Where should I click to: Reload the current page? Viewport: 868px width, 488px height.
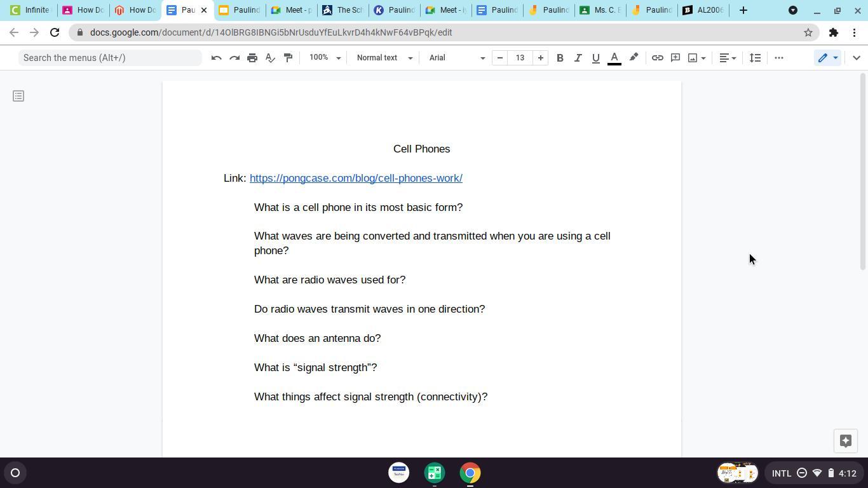55,32
